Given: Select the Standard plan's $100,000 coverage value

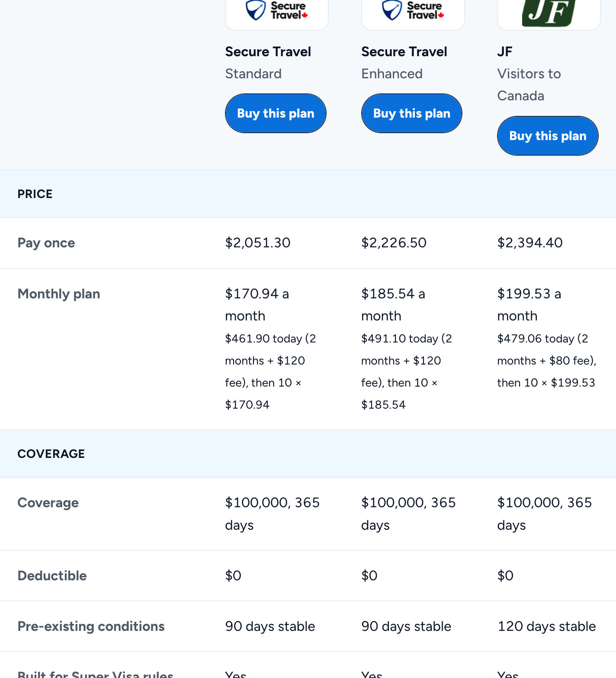Looking at the screenshot, I should coord(273,514).
